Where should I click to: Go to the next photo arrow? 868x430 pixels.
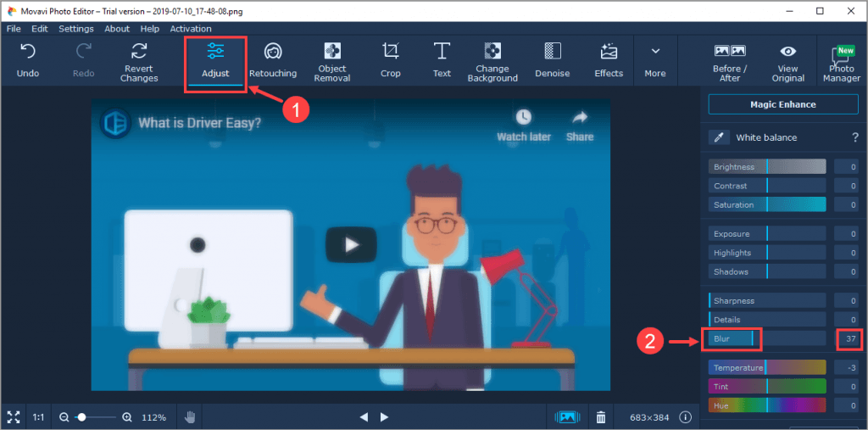385,416
